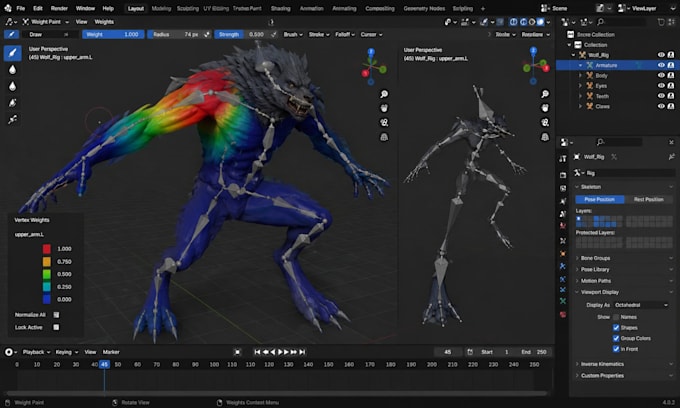Click the navigation gizmo in left viewport
This screenshot has height=408, width=680.
pyautogui.click(x=372, y=67)
